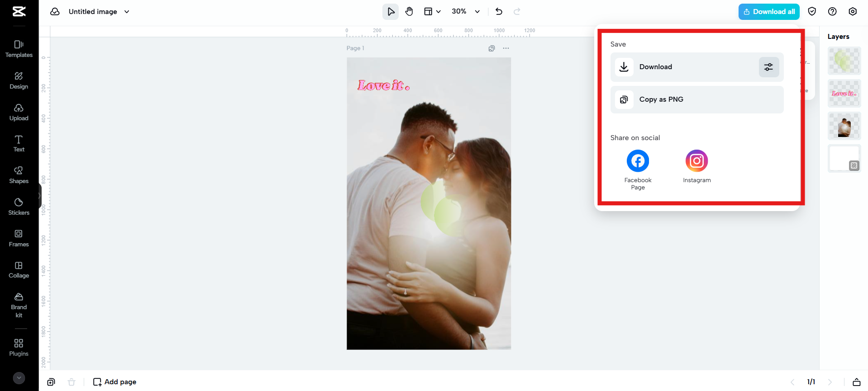Select the Love it. text on canvas
868x391 pixels.
coord(384,85)
